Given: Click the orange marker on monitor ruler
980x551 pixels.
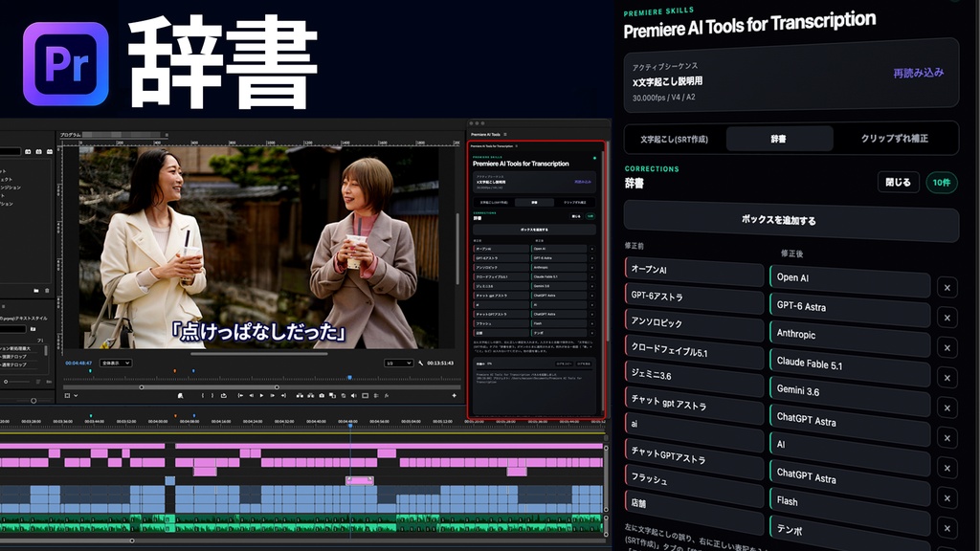Looking at the screenshot, I should 174,370.
